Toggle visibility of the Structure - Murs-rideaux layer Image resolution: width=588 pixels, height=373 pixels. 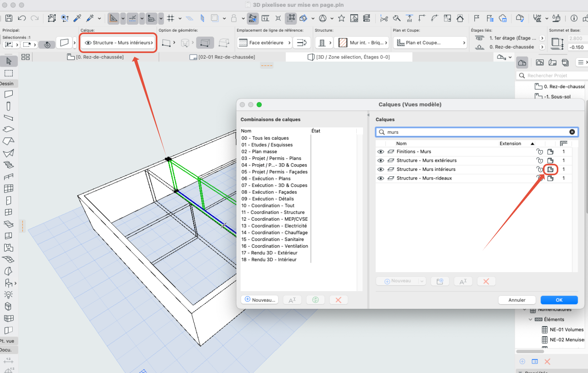(x=381, y=178)
